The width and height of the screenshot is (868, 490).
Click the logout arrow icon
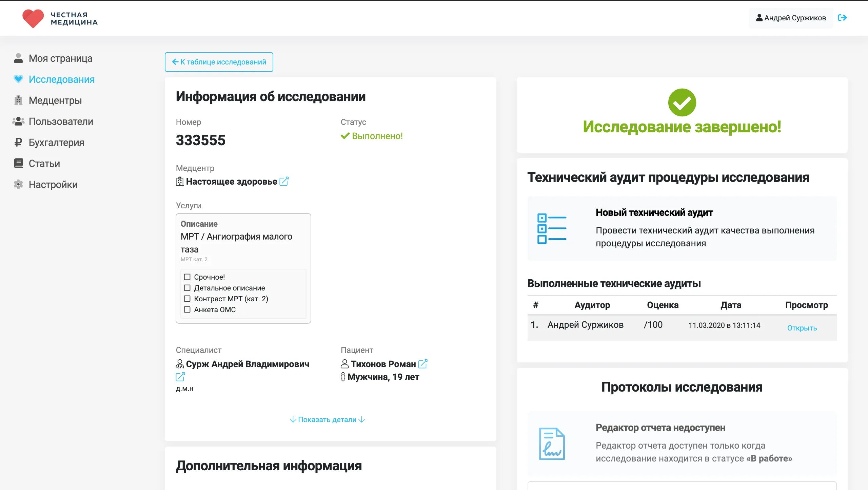point(843,18)
